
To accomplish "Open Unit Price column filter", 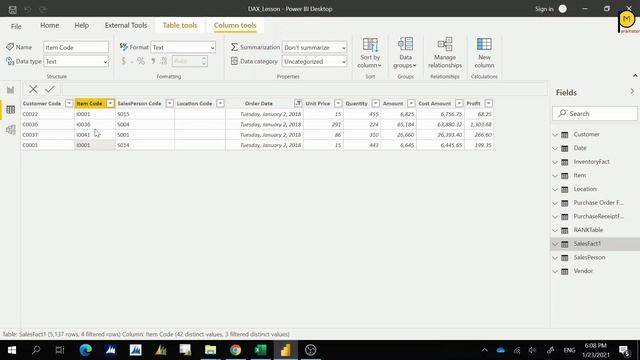I will [x=338, y=104].
